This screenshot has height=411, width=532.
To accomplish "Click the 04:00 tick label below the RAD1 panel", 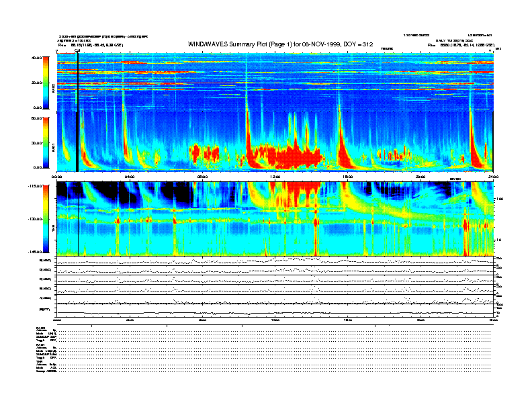I will tap(130, 177).
